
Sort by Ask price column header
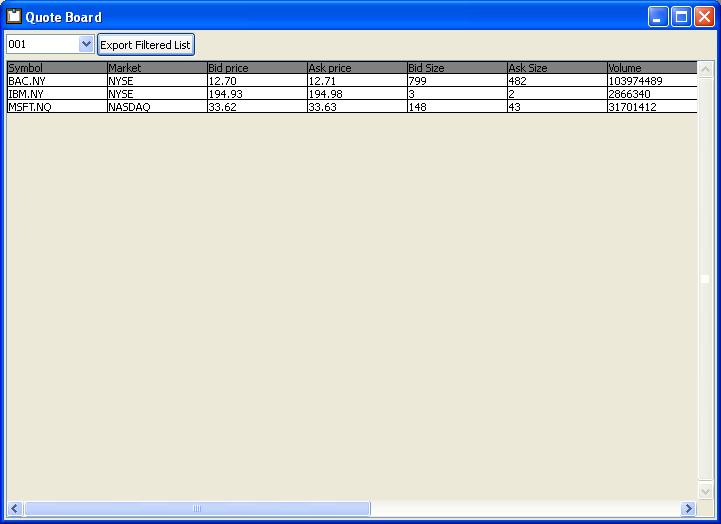pos(356,68)
